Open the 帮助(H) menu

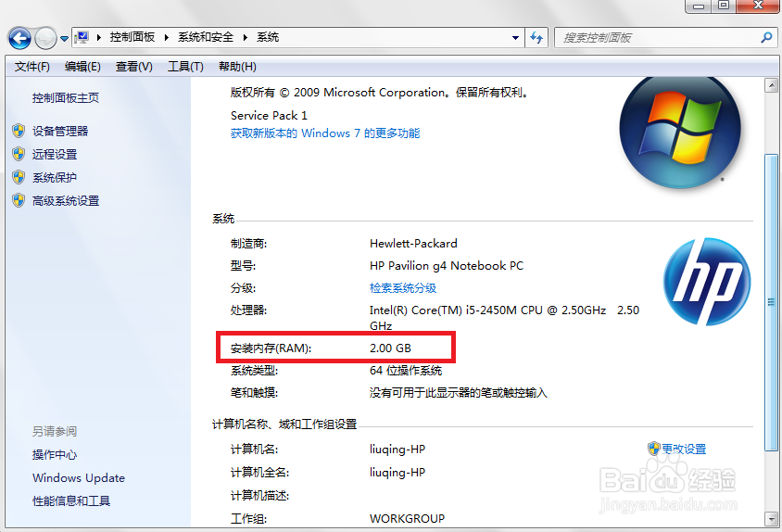[x=237, y=67]
